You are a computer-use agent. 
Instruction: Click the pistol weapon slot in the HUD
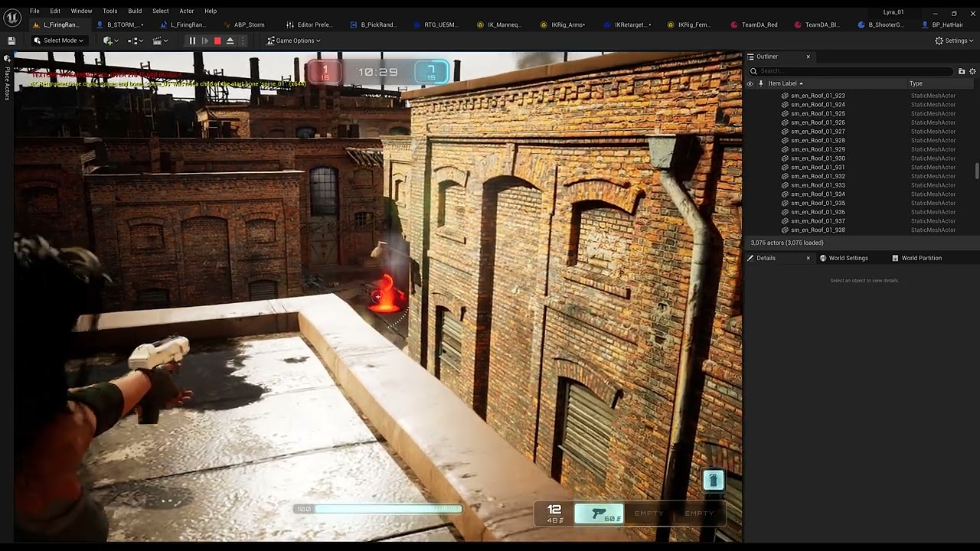(599, 514)
